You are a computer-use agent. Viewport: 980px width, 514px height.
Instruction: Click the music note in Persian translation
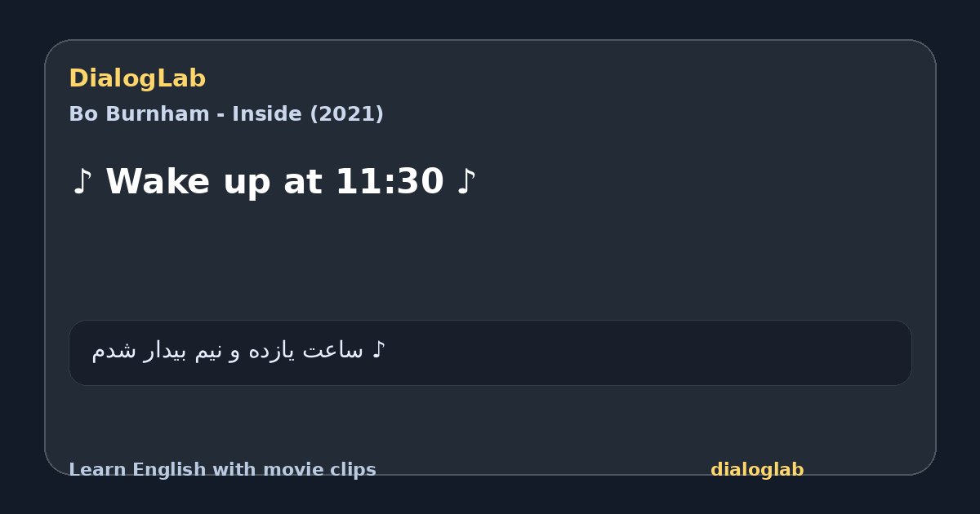[x=378, y=351]
